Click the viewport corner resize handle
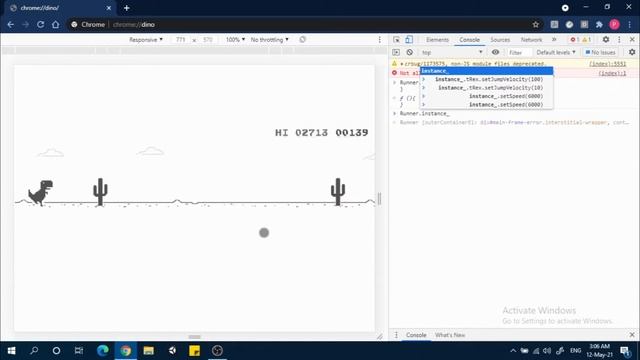This screenshot has width=640, height=360. click(380, 336)
